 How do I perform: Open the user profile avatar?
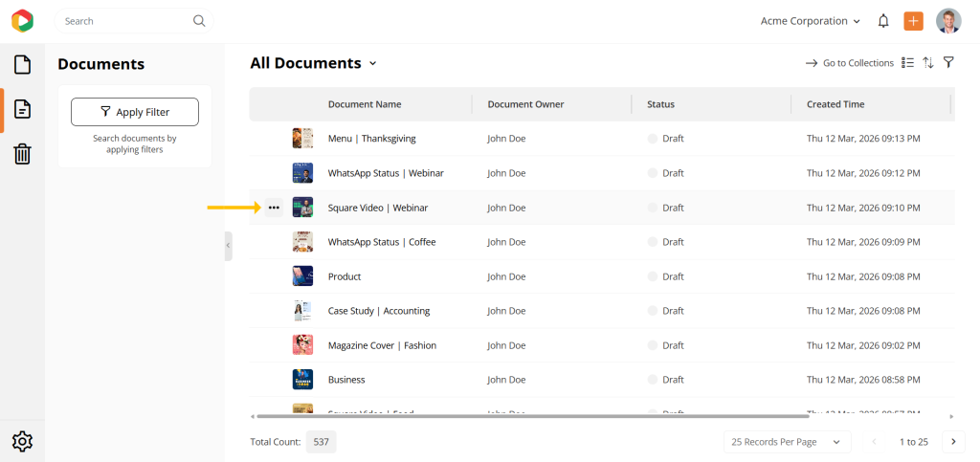coord(948,21)
